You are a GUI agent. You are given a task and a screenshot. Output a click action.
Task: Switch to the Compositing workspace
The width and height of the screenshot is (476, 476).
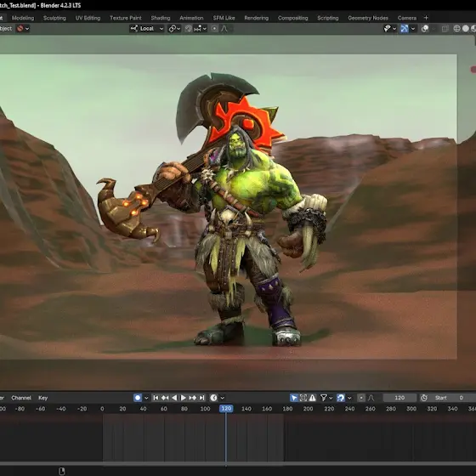click(x=292, y=18)
